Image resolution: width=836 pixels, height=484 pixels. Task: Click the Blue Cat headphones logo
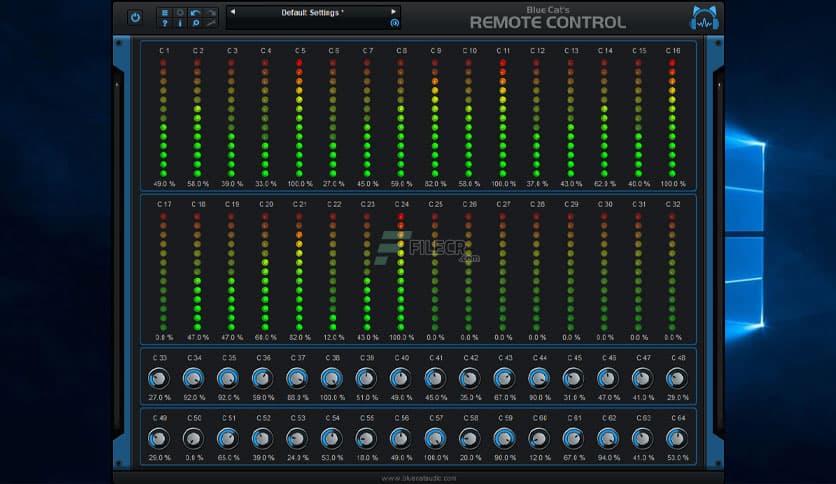704,18
